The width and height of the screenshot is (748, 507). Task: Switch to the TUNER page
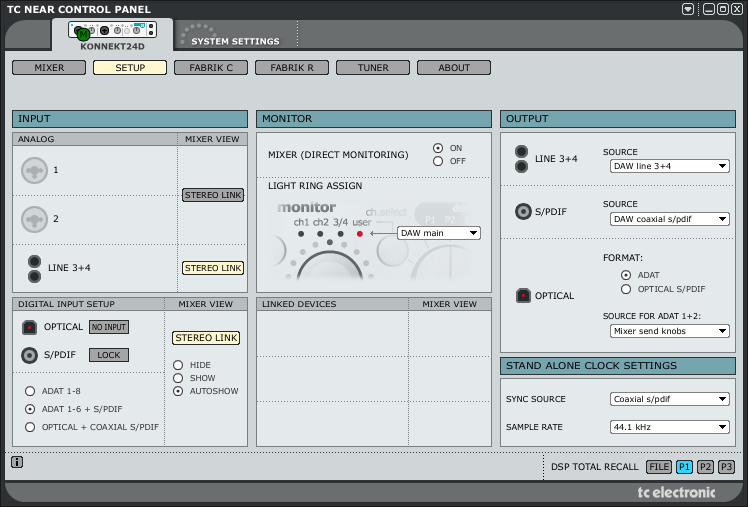tap(373, 68)
